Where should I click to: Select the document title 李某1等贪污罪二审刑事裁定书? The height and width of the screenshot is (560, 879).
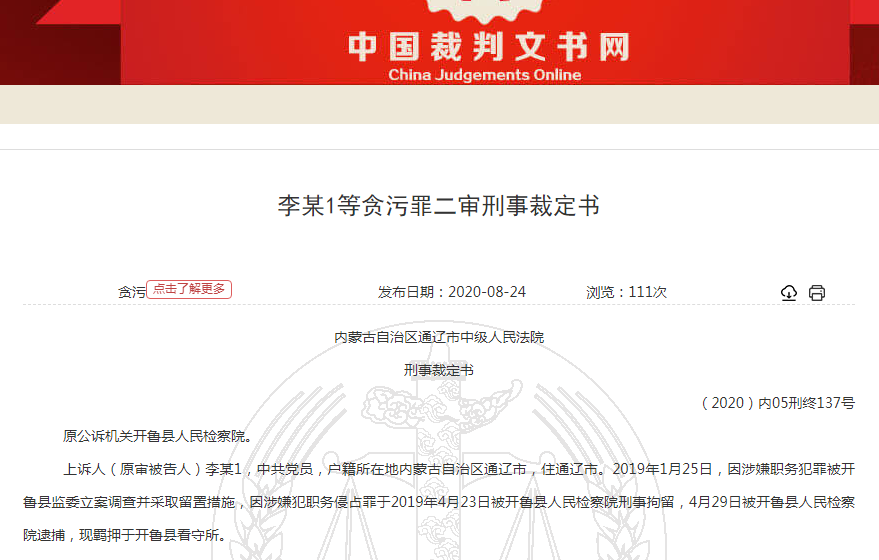pos(439,206)
